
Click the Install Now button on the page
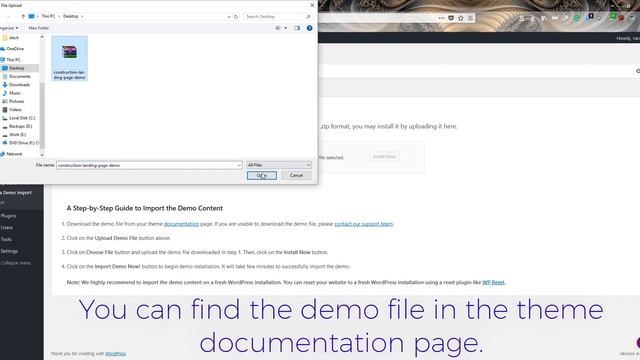[x=384, y=156]
